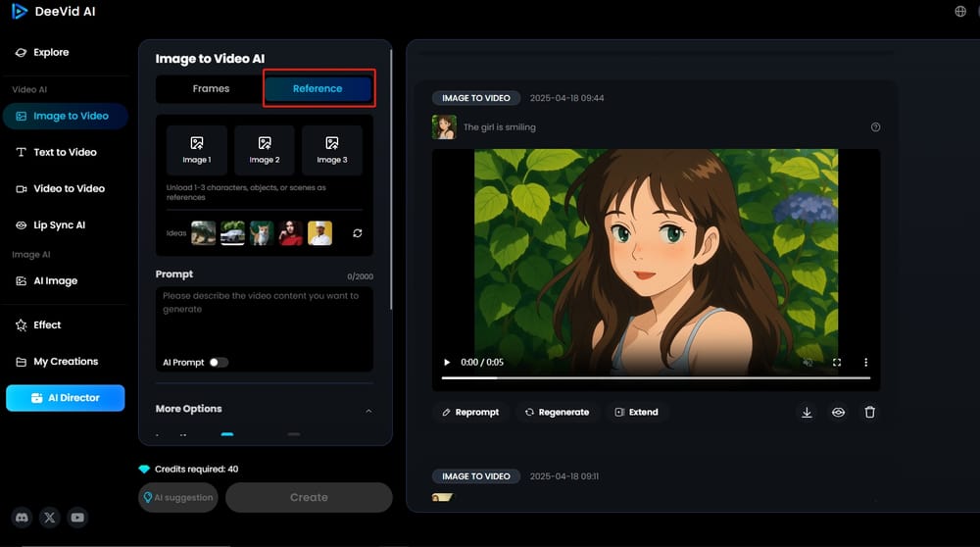Refresh the ideas thumbnails

pos(358,233)
